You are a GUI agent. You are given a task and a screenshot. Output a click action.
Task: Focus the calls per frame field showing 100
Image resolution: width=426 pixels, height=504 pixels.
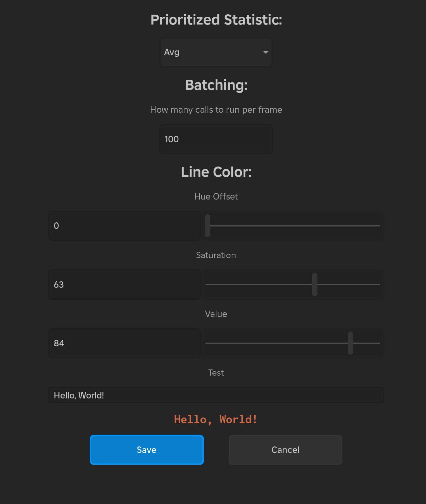216,139
